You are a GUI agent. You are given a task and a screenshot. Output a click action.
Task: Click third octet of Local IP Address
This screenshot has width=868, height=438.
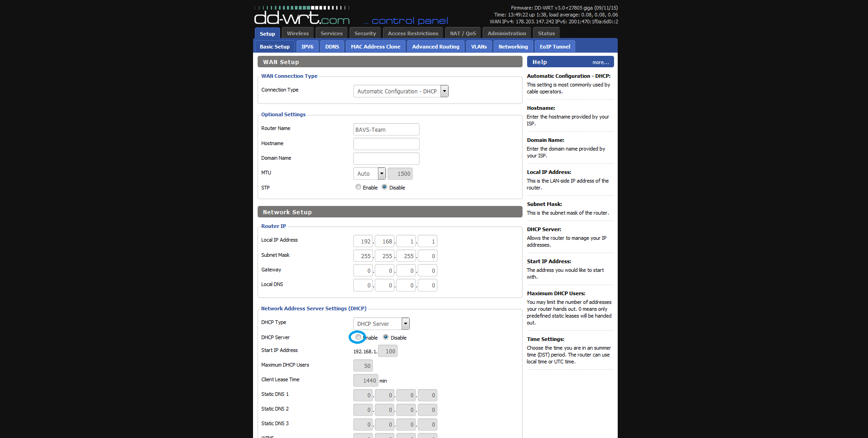tap(406, 241)
